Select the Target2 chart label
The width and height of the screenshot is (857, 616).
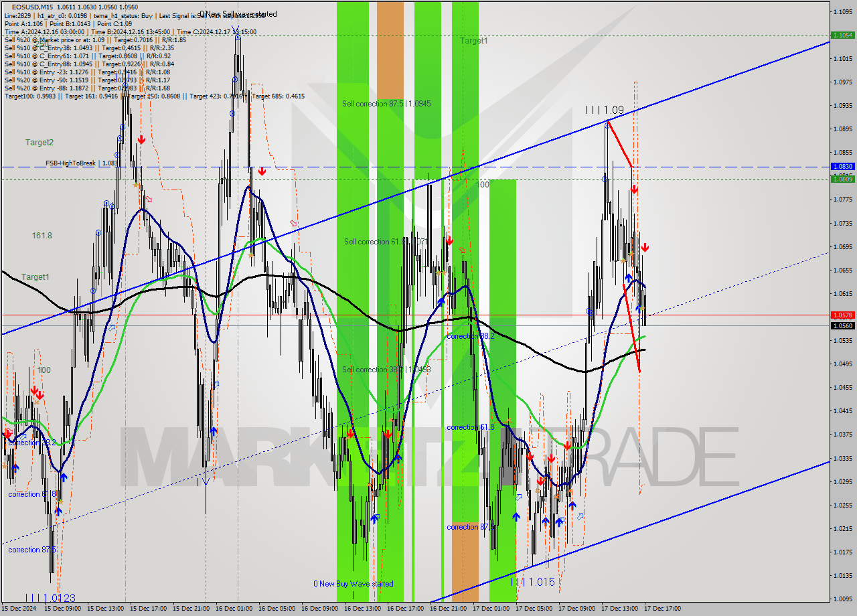pyautogui.click(x=40, y=143)
